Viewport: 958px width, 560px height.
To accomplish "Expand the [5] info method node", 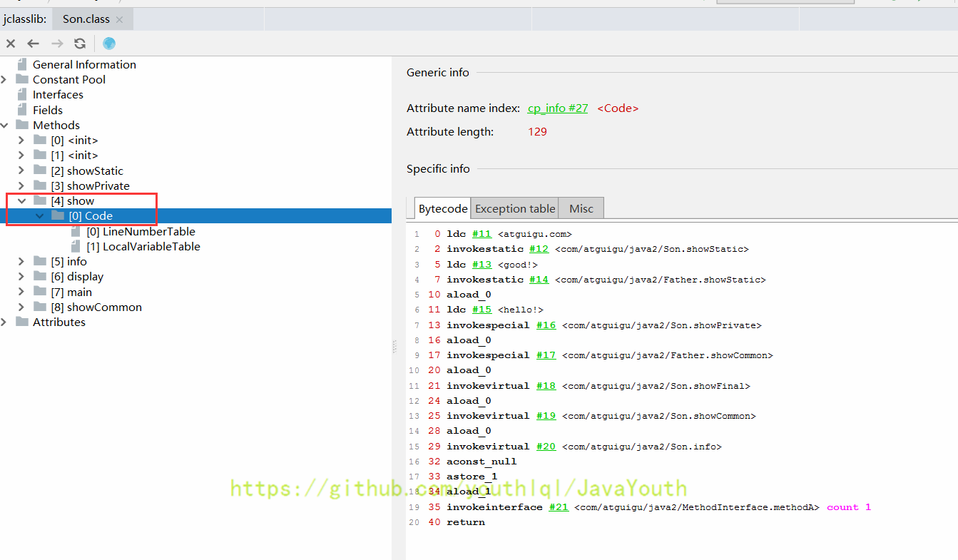I will [21, 261].
